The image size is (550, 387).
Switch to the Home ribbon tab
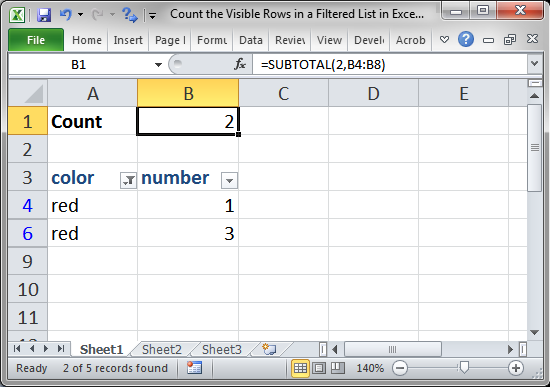(87, 40)
